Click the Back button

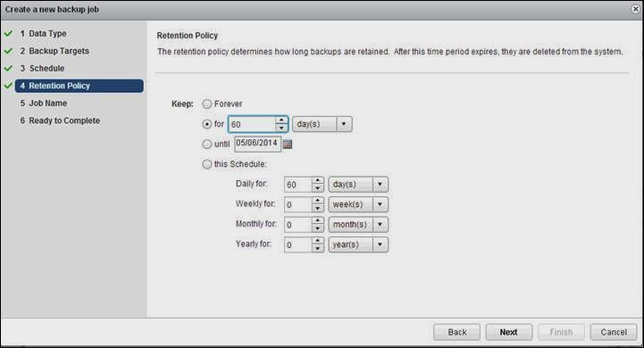456,332
